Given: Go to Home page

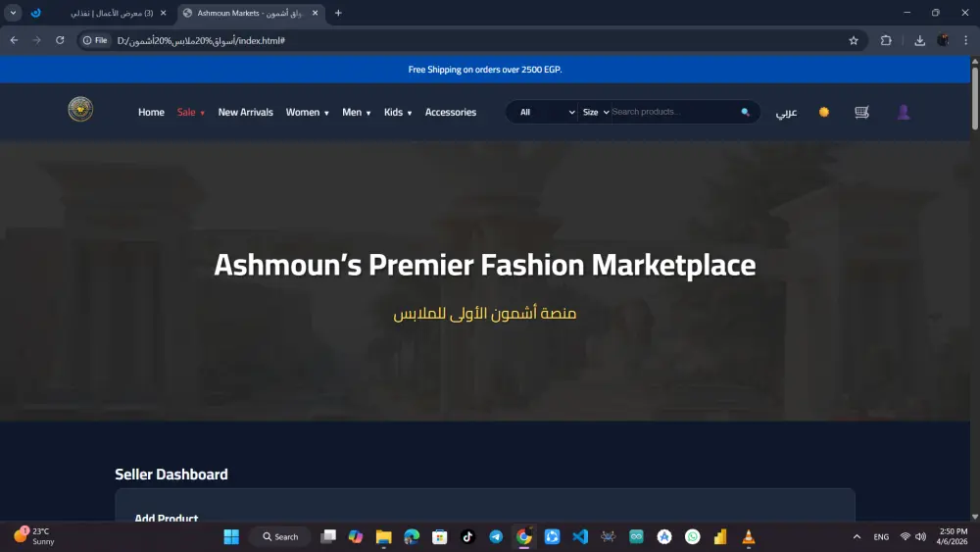Looking at the screenshot, I should tap(151, 113).
